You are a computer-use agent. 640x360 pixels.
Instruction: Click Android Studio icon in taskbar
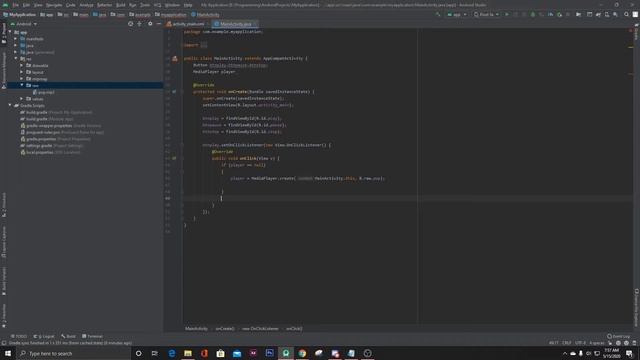click(286, 353)
